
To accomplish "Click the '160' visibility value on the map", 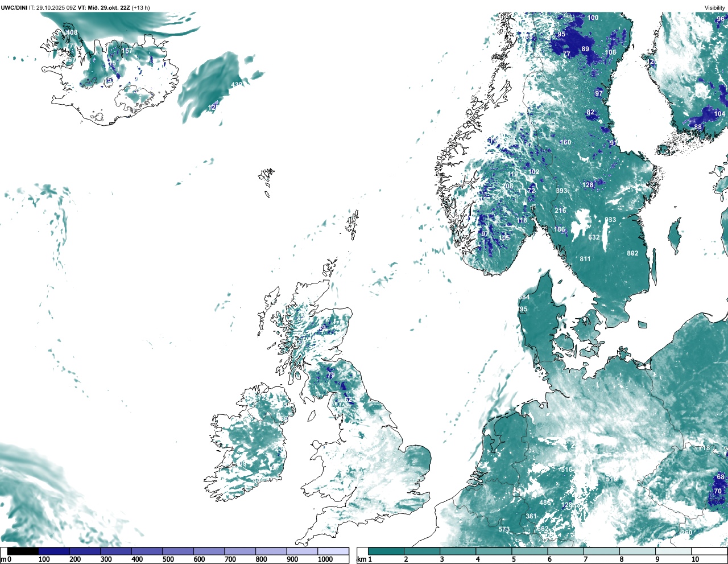I will pyautogui.click(x=565, y=142).
